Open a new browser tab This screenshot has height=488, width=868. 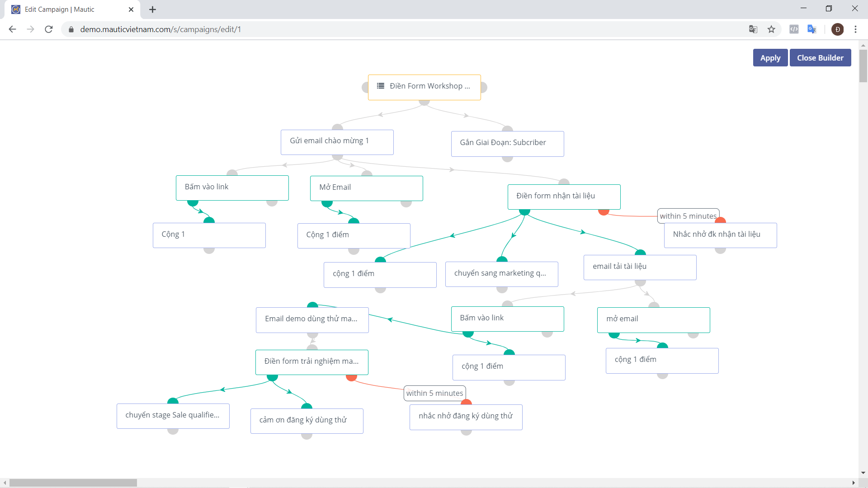pyautogui.click(x=152, y=9)
